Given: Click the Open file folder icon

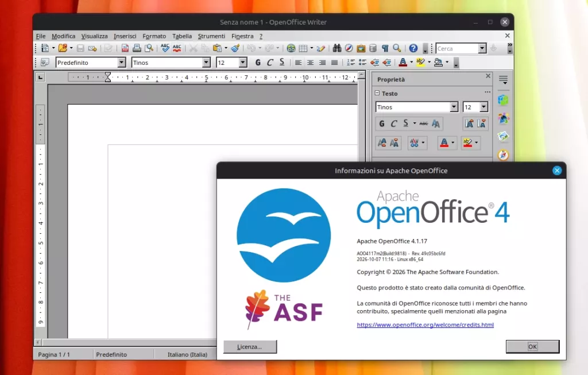Looking at the screenshot, I should click(63, 48).
